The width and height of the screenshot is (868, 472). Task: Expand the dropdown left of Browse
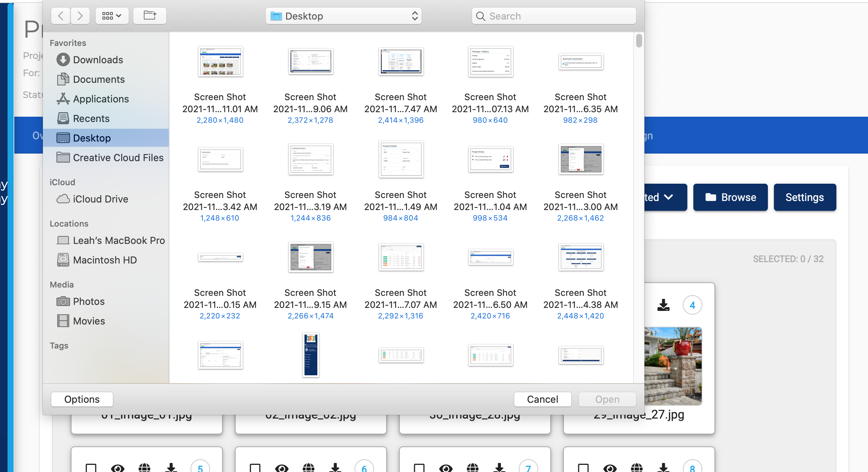[665, 197]
